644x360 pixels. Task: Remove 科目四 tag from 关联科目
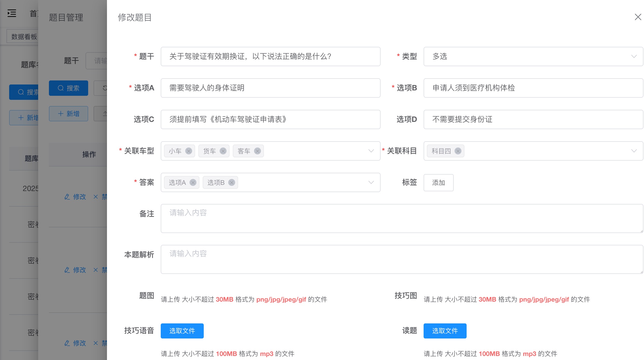pos(458,151)
